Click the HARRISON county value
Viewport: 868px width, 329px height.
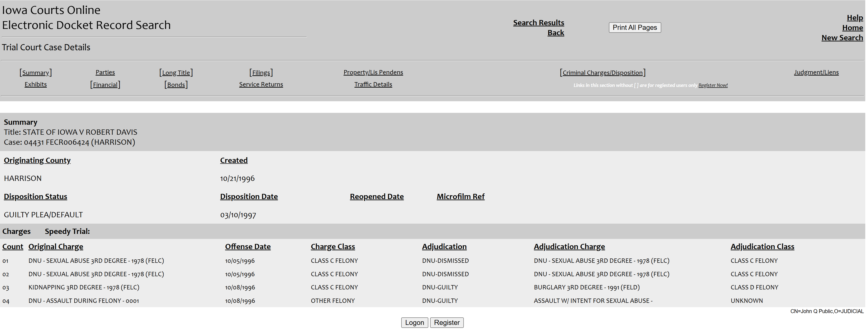tap(23, 178)
